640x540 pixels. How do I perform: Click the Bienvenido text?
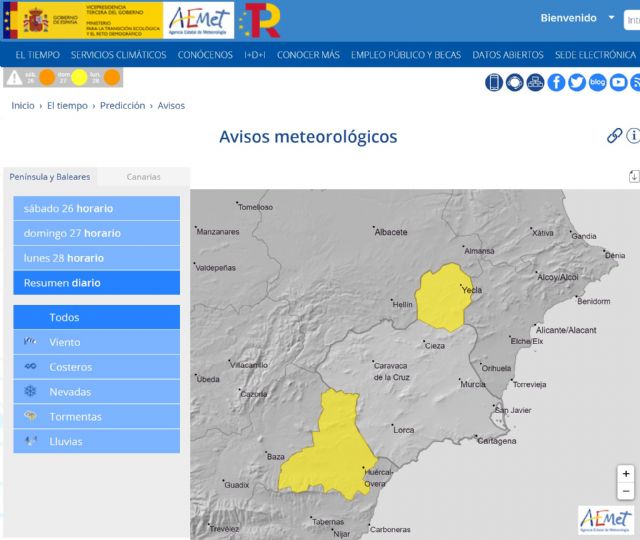[568, 18]
